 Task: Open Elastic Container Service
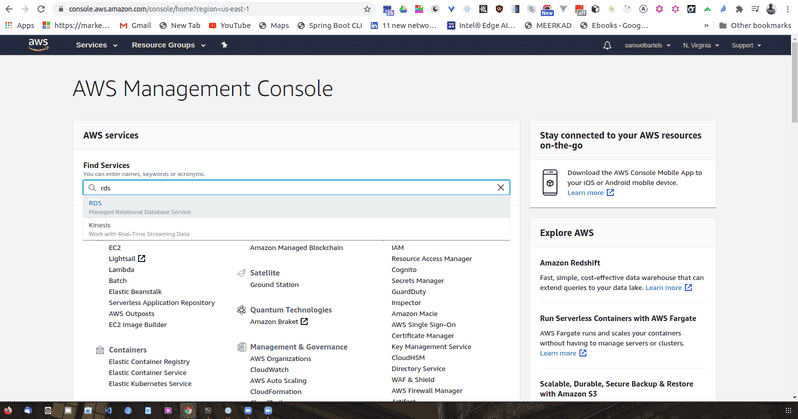tap(147, 373)
